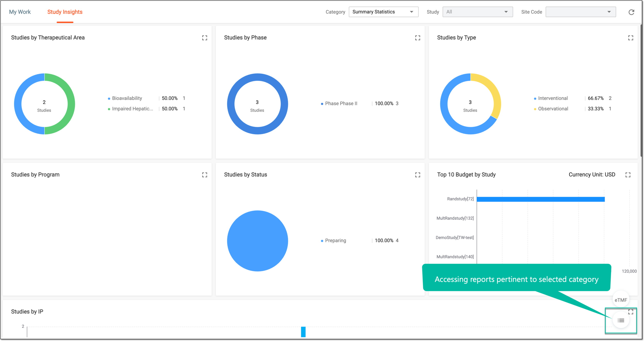644x341 pixels.
Task: Click the blue bar in Studies by IP chart
Action: 303,332
